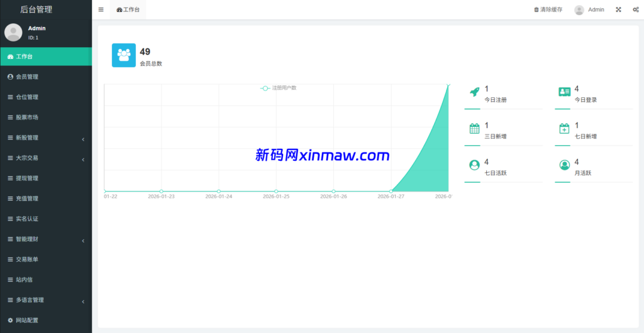The width and height of the screenshot is (644, 333).
Task: Toggle the 注册用户数 chart legend
Action: pos(278,88)
